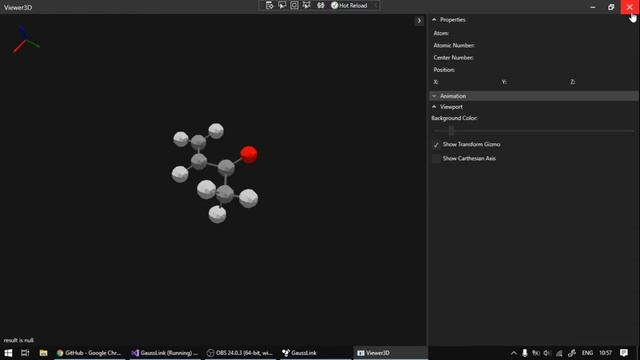The image size is (640, 360).
Task: Click the Select Element debug toolbar icon
Action: pyautogui.click(x=282, y=5)
